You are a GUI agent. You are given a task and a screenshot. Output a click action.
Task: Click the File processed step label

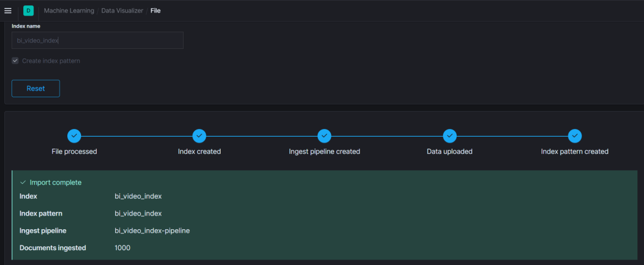[74, 152]
